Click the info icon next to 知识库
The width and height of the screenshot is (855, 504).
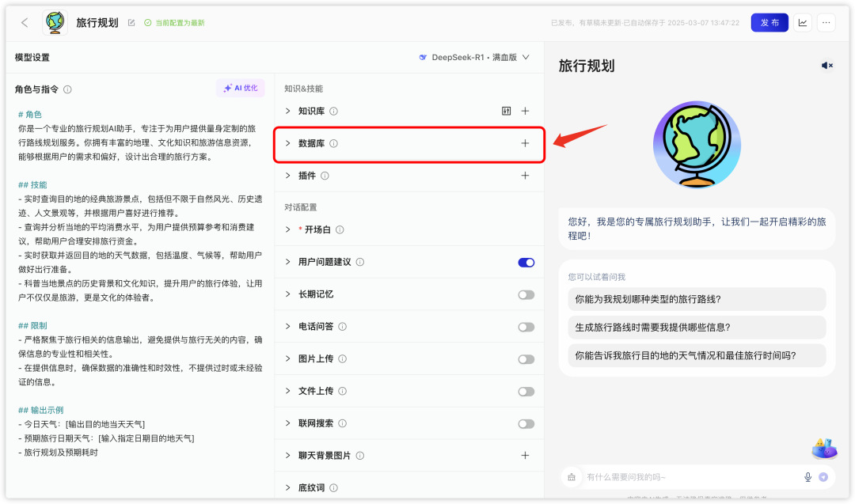[x=334, y=111]
